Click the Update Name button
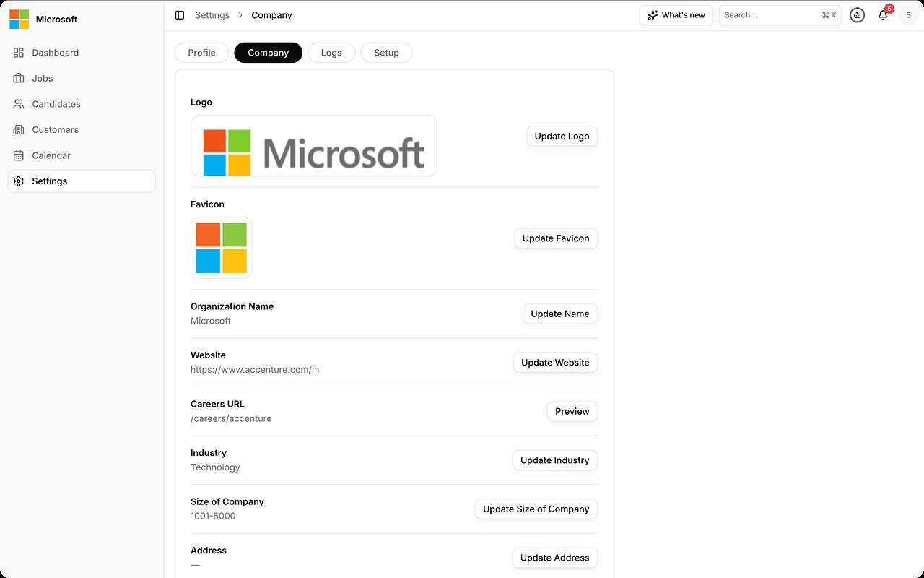 [x=560, y=314]
